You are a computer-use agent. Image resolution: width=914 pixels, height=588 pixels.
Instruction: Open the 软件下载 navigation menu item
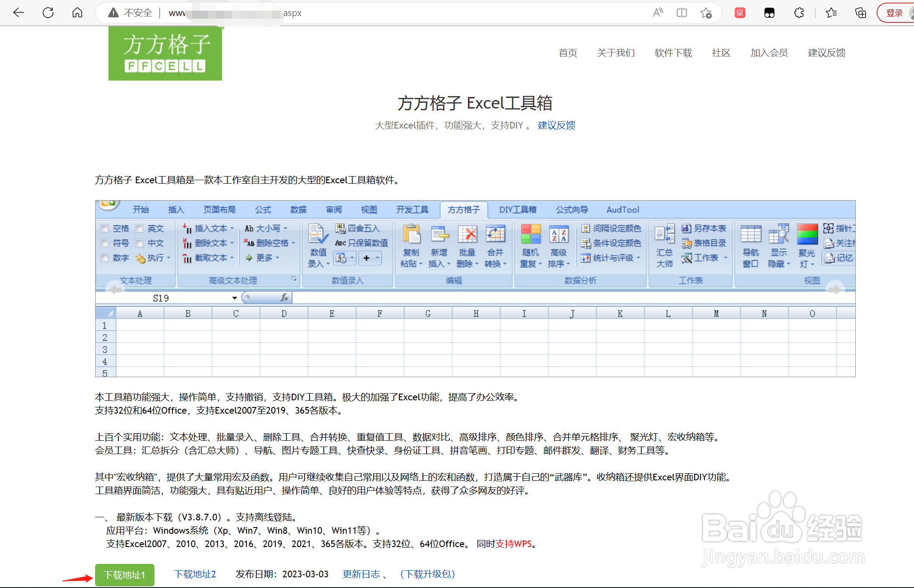[x=673, y=53]
